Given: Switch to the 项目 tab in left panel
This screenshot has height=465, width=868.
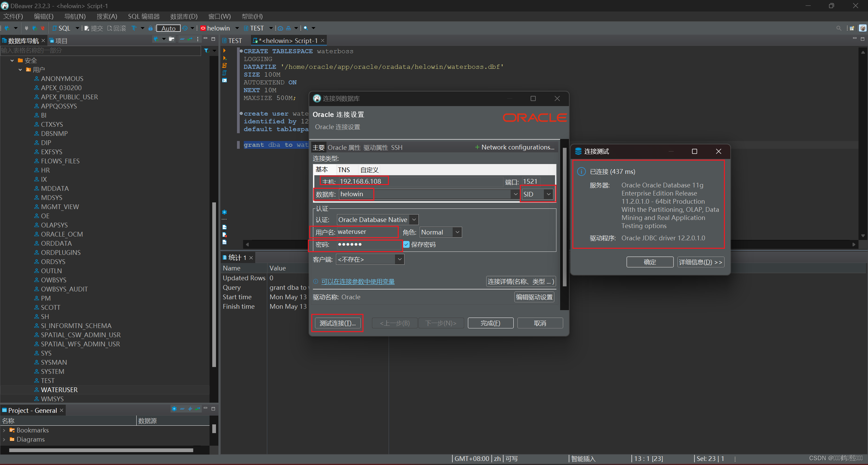Looking at the screenshot, I should point(59,41).
